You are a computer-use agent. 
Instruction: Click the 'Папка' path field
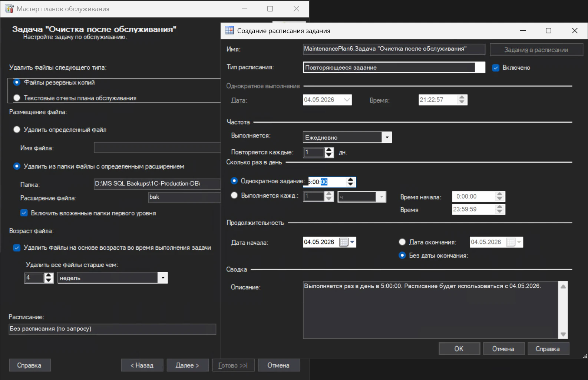click(x=157, y=184)
